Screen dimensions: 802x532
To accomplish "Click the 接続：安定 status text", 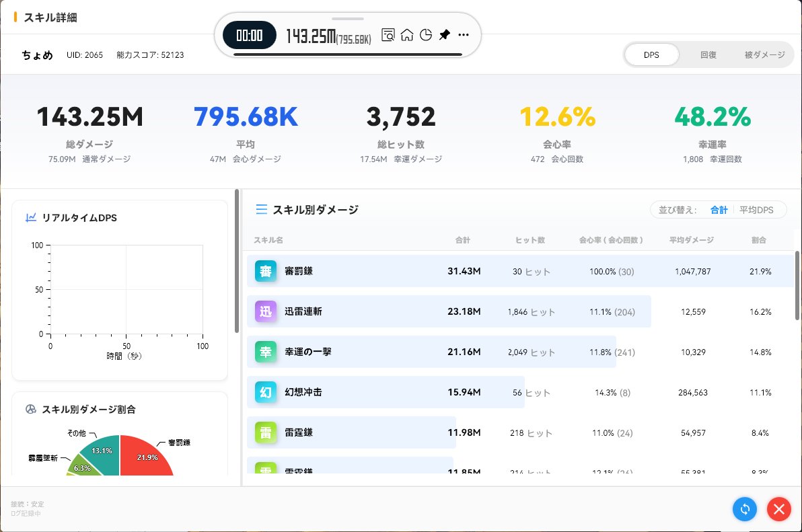I will (x=27, y=504).
